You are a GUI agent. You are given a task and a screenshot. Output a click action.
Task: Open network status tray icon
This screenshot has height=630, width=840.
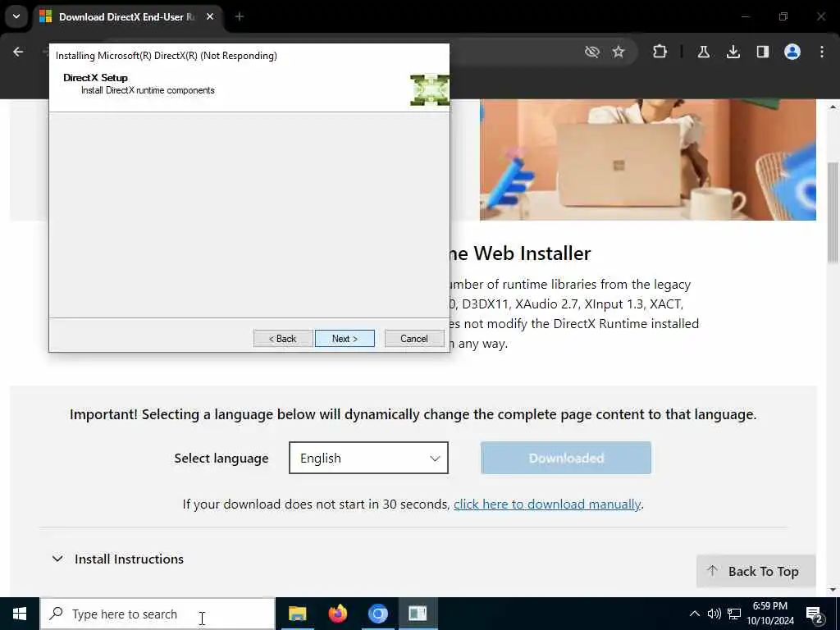point(734,614)
